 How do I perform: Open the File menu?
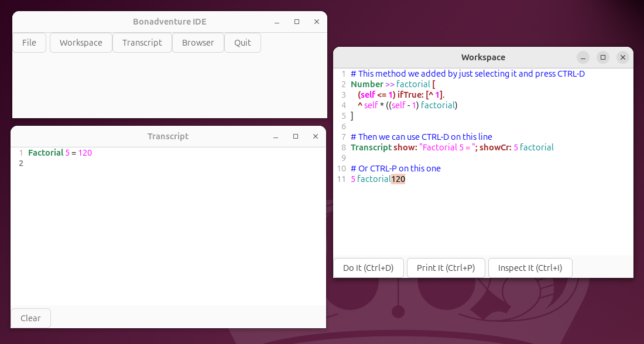[x=29, y=42]
